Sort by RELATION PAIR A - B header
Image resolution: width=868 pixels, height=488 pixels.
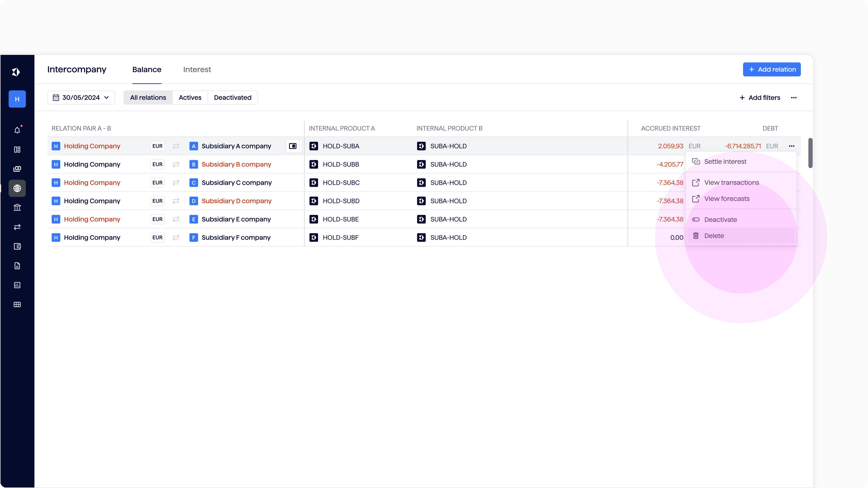point(81,128)
